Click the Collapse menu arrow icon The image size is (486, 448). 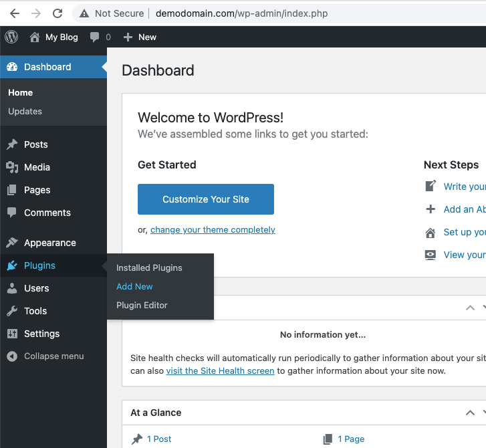pos(12,356)
